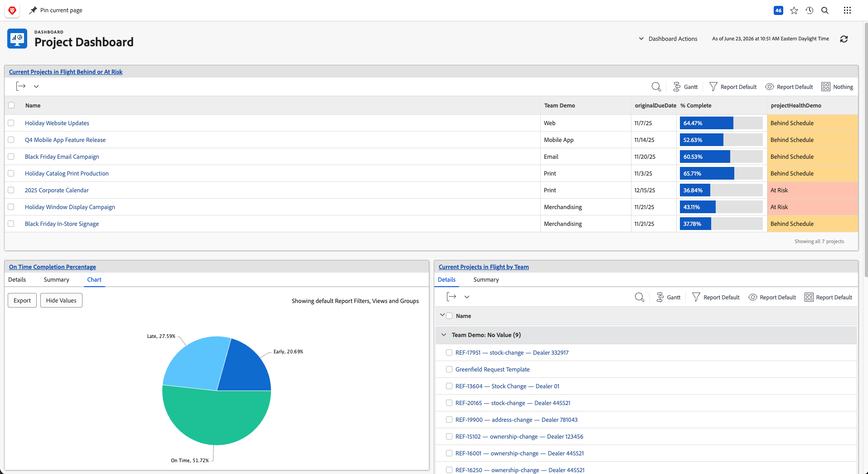868x474 pixels.
Task: Switch to Gantt in Projects by Team report
Action: click(x=669, y=297)
